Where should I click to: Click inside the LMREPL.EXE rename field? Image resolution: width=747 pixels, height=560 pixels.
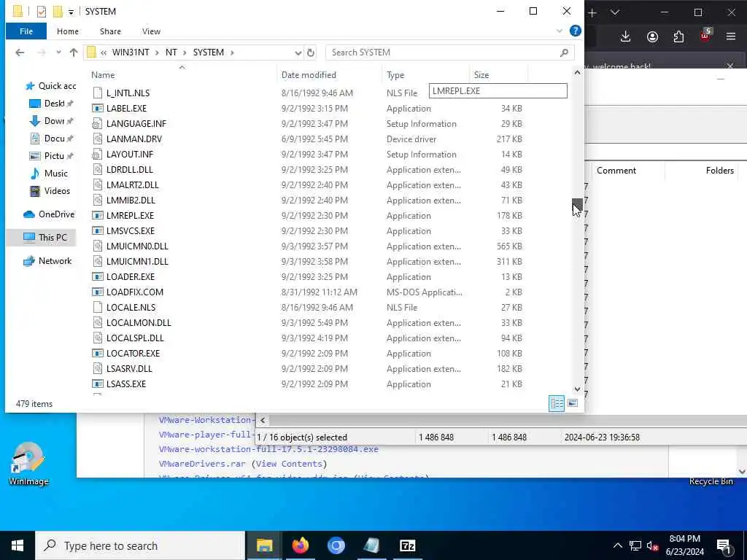(498, 91)
